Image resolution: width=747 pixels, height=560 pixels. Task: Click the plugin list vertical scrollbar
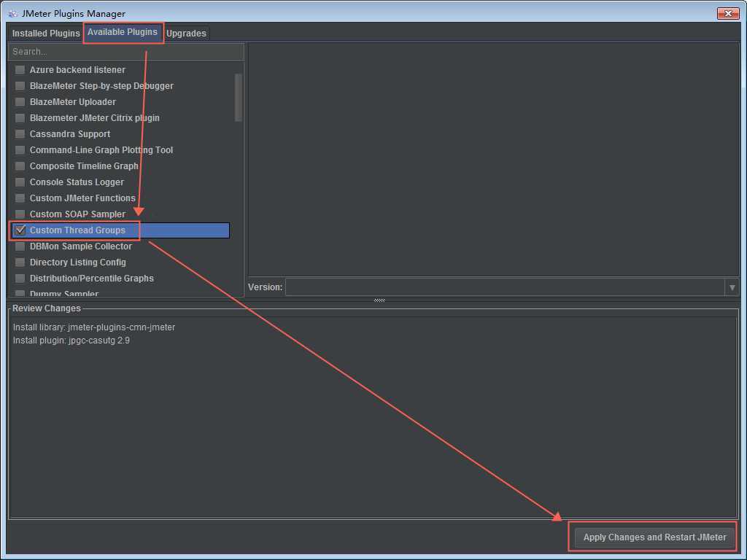239,98
